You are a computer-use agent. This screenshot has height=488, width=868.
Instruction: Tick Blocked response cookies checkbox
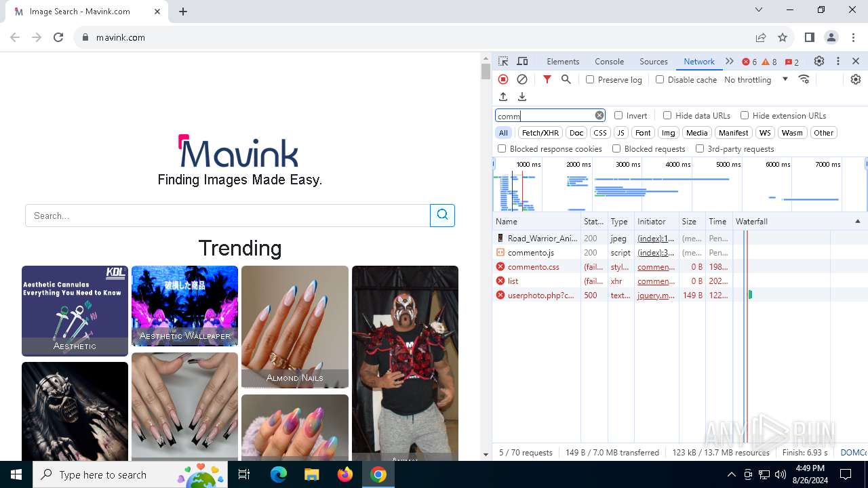pos(502,148)
